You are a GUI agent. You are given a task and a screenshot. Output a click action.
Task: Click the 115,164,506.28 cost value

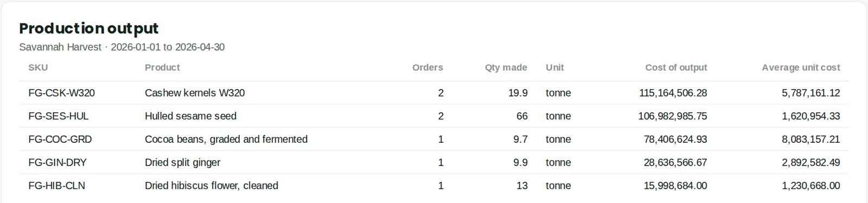[673, 93]
